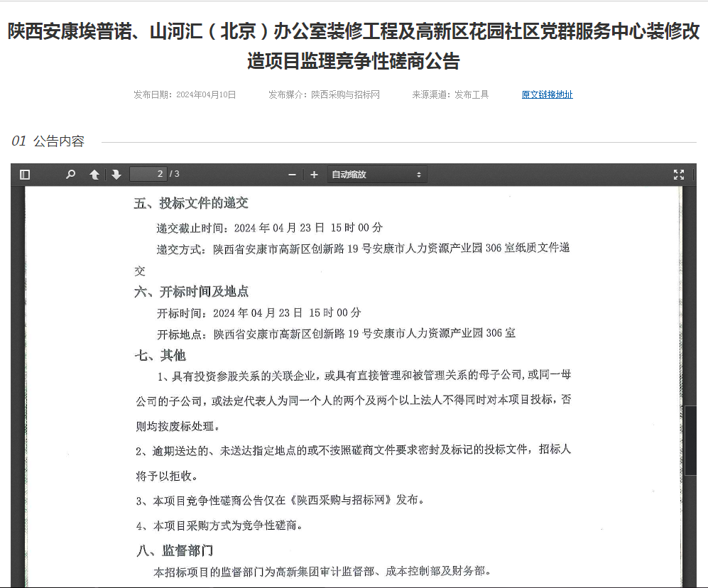Viewport: 708px width, 588px height.
Task: Click the announcement title 陕西安康埃普诺
Action: pyautogui.click(x=354, y=45)
